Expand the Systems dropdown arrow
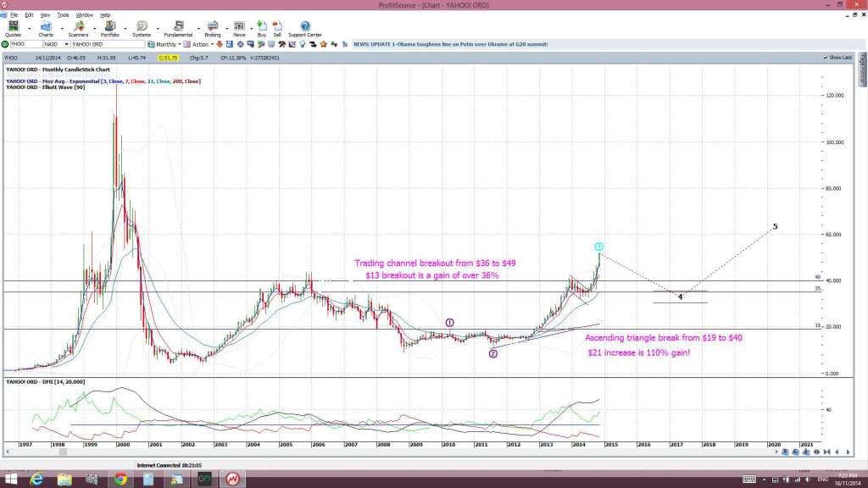868x488 pixels. [158, 29]
